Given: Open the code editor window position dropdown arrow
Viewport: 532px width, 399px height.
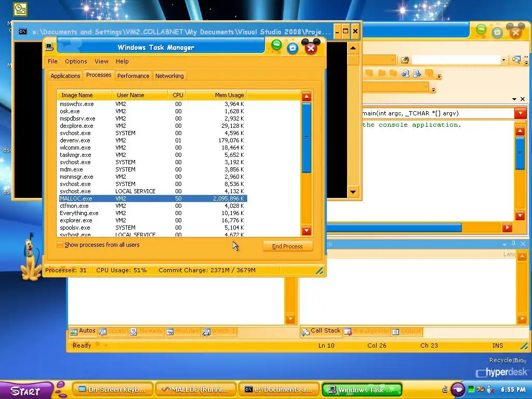Looking at the screenshot, I should tap(514, 99).
